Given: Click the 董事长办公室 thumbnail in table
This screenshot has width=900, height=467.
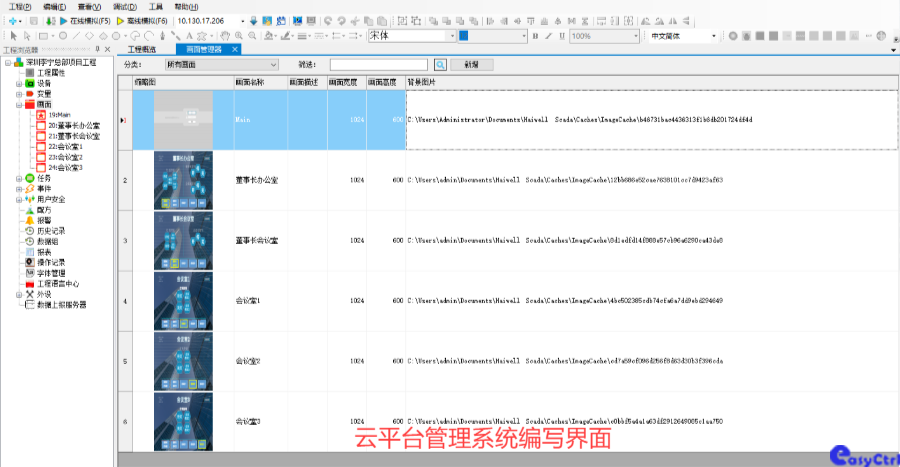Looking at the screenshot, I should pos(183,180).
